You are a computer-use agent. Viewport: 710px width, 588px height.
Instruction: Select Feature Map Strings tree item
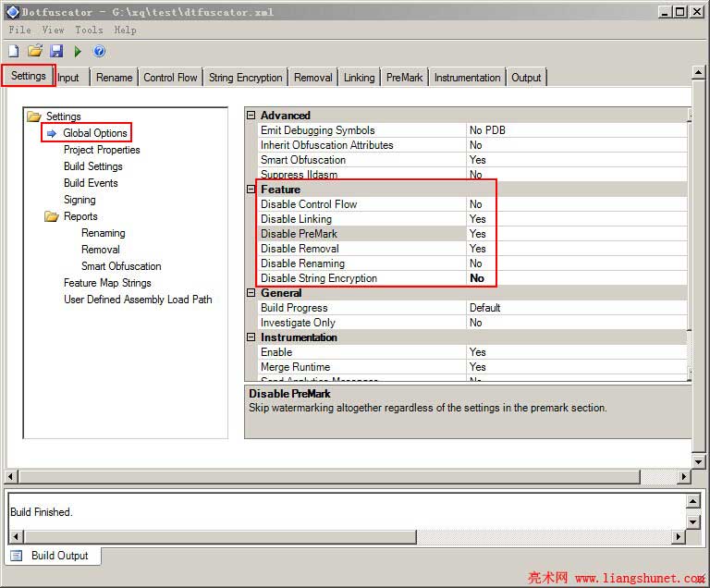click(x=107, y=283)
